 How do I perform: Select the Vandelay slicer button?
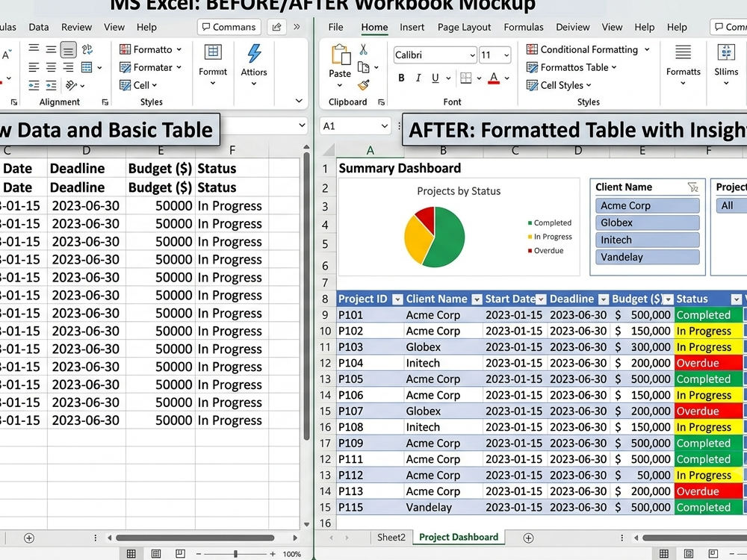pos(647,257)
